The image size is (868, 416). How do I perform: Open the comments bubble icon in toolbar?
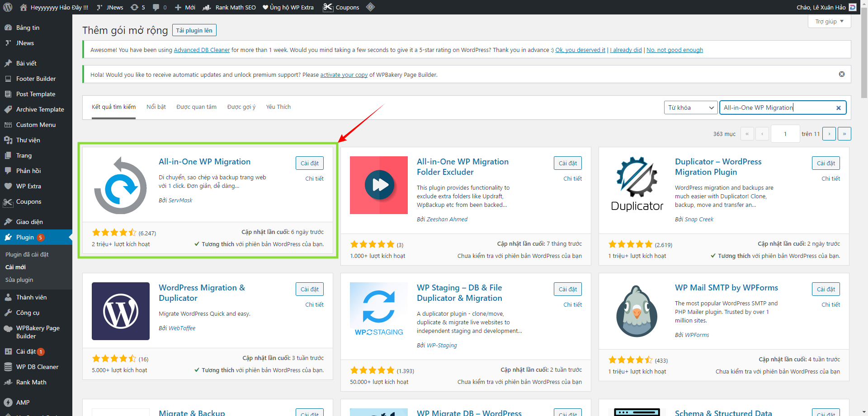[x=156, y=7]
